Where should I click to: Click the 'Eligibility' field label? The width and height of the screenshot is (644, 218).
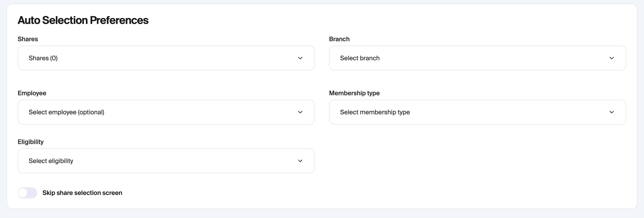pos(31,142)
